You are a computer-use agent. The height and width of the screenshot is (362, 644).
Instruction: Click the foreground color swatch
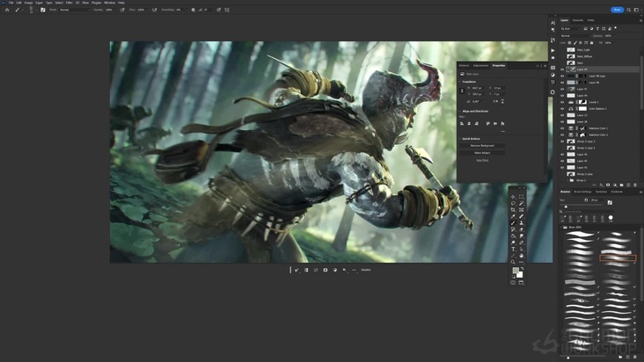coord(516,270)
